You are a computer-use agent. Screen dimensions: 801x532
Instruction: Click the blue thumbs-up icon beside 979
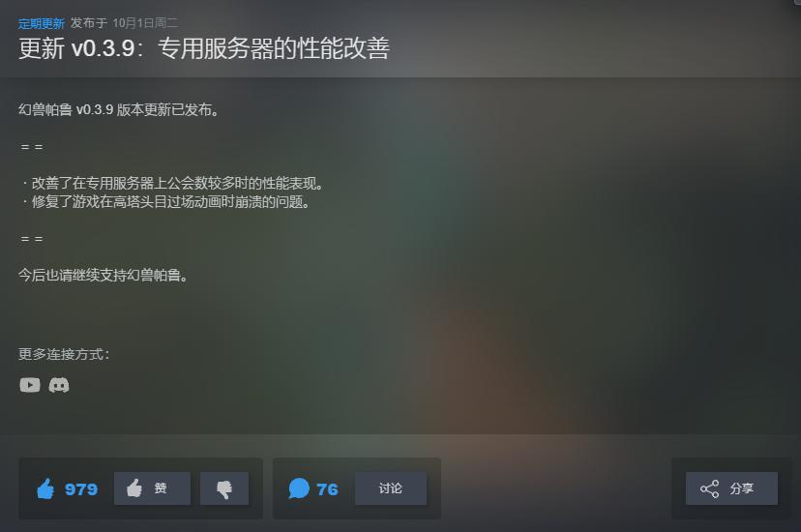tap(45, 488)
